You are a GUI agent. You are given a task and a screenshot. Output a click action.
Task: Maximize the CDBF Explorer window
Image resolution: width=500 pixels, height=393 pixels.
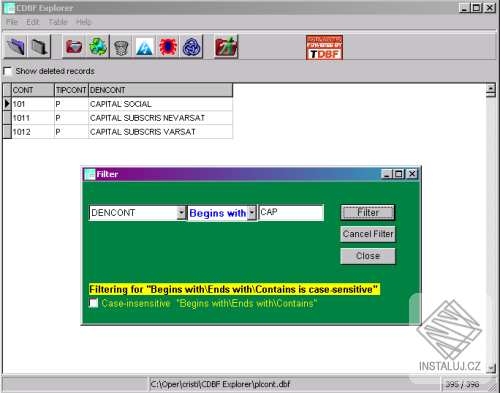coord(476,8)
